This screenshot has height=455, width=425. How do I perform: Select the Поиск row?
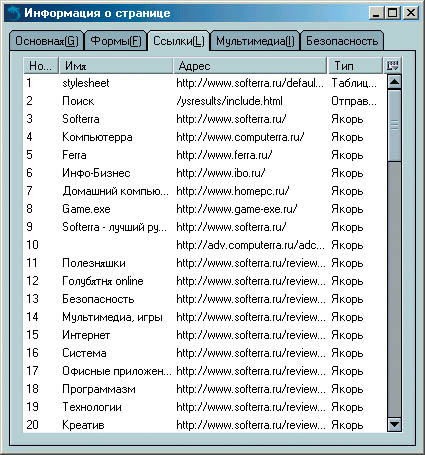205,101
